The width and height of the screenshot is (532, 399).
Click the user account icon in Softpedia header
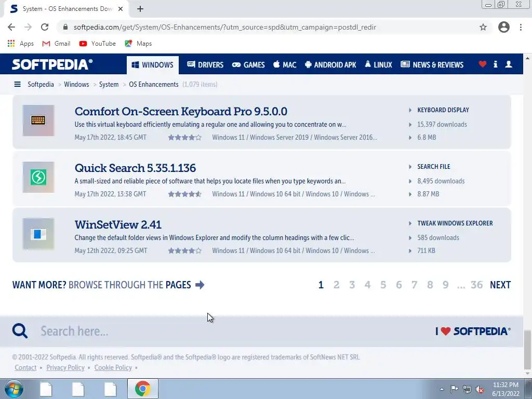[509, 64]
